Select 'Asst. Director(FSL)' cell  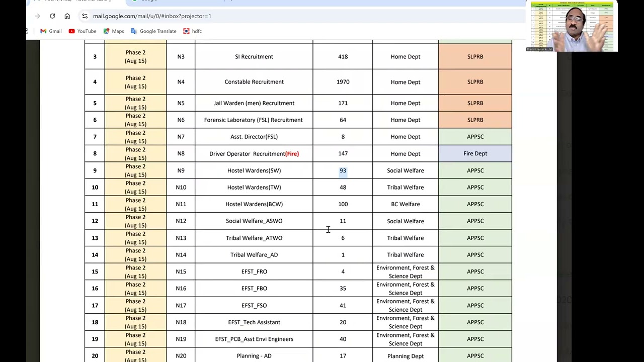[254, 137]
